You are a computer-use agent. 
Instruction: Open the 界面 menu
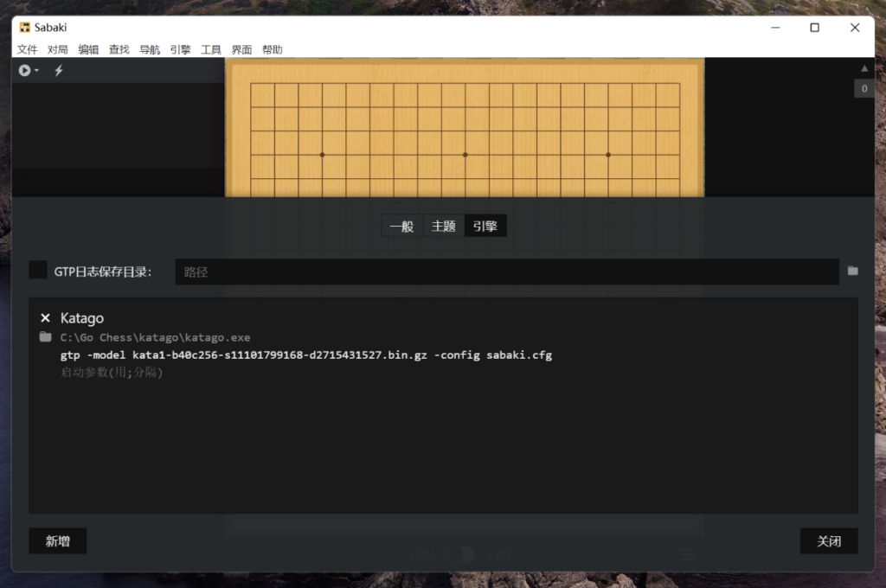click(241, 49)
